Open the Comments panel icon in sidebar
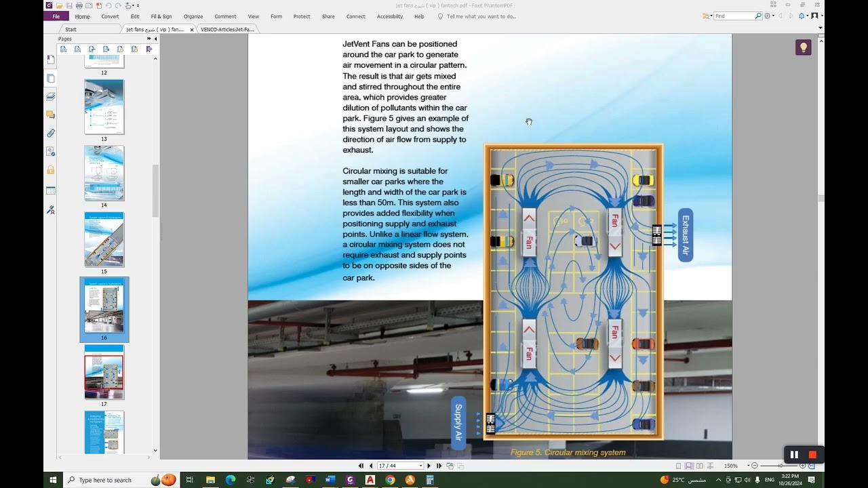This screenshot has height=488, width=868. [51, 115]
